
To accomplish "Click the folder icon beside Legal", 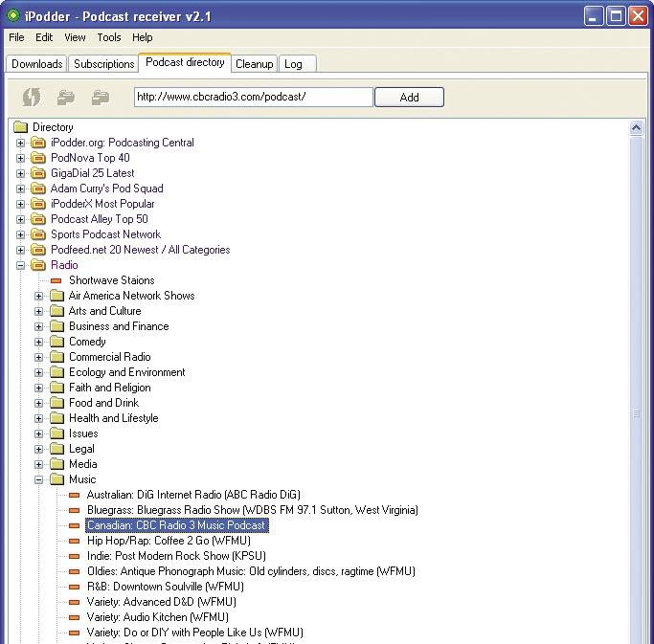I will pos(56,449).
